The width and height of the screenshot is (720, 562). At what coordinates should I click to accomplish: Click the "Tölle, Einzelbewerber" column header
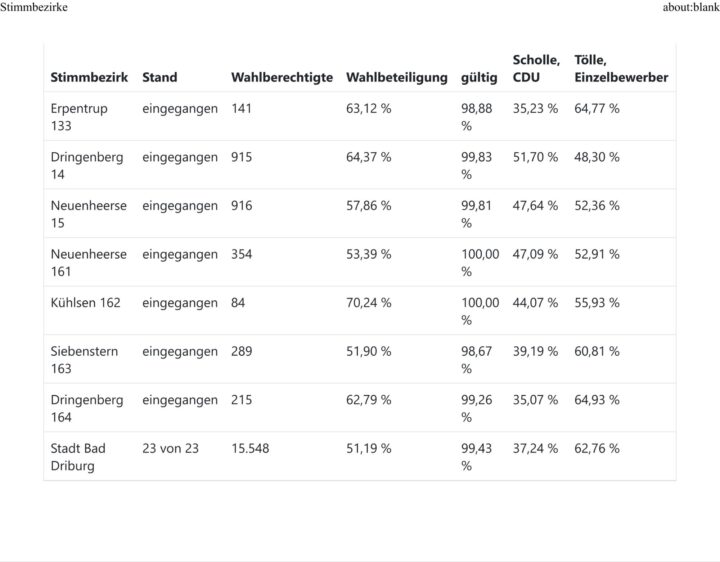pyautogui.click(x=621, y=68)
